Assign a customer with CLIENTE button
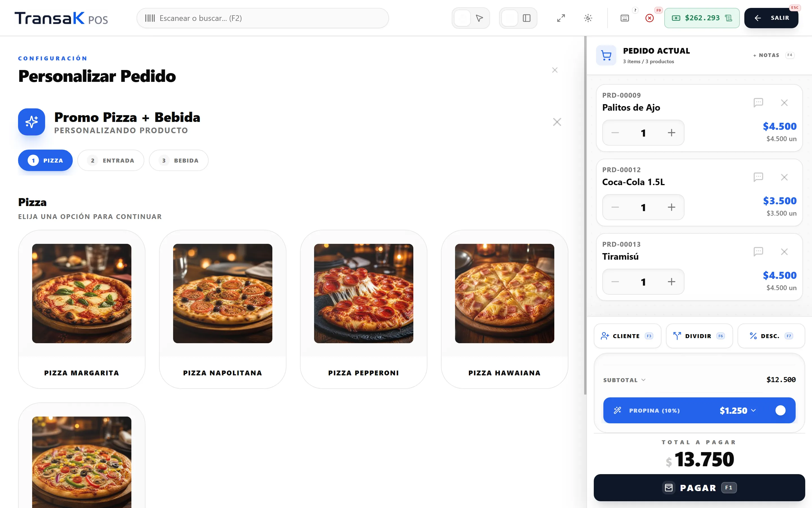The height and width of the screenshot is (508, 812). [x=627, y=336]
